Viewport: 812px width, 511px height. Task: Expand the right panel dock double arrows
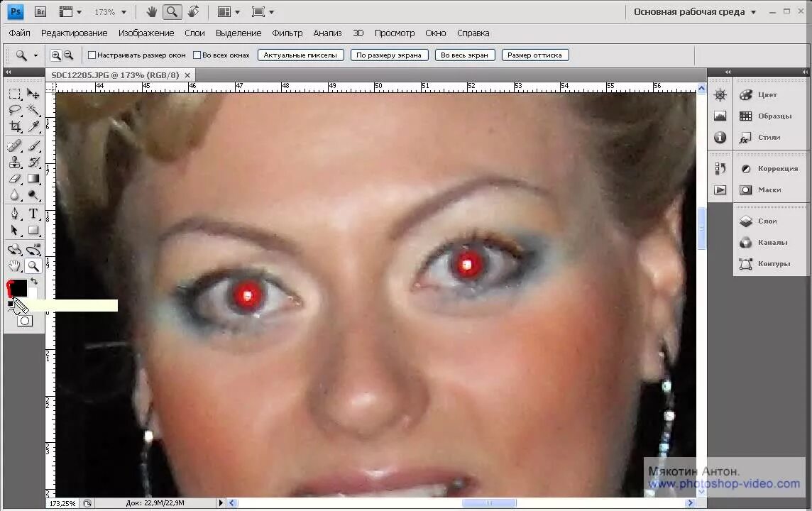[x=805, y=72]
